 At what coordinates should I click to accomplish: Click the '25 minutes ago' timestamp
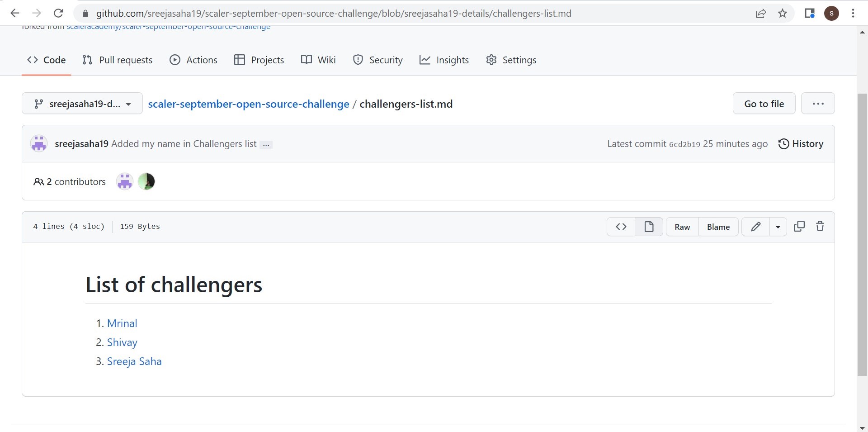pyautogui.click(x=735, y=144)
